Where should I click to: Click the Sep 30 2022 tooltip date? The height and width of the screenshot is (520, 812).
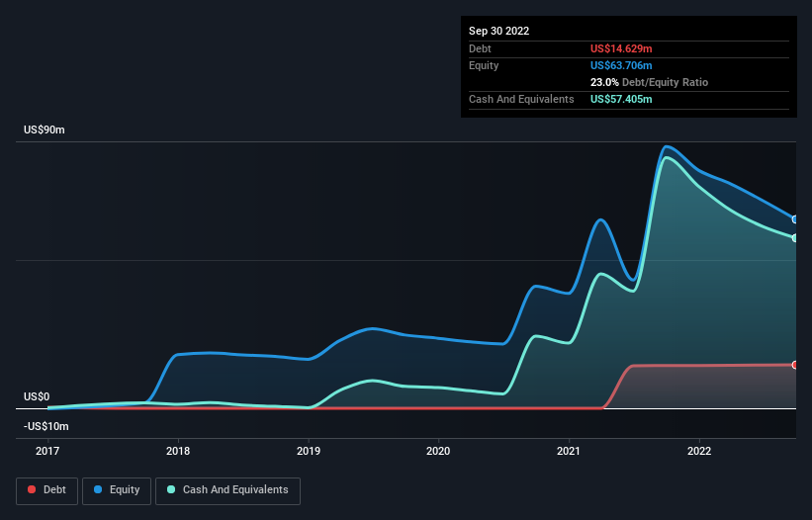(498, 31)
